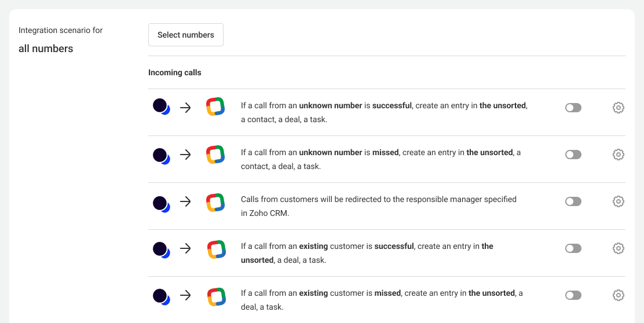This screenshot has height=323, width=644.
Task: Open settings gear for successful existing customer scenario
Action: pos(618,248)
